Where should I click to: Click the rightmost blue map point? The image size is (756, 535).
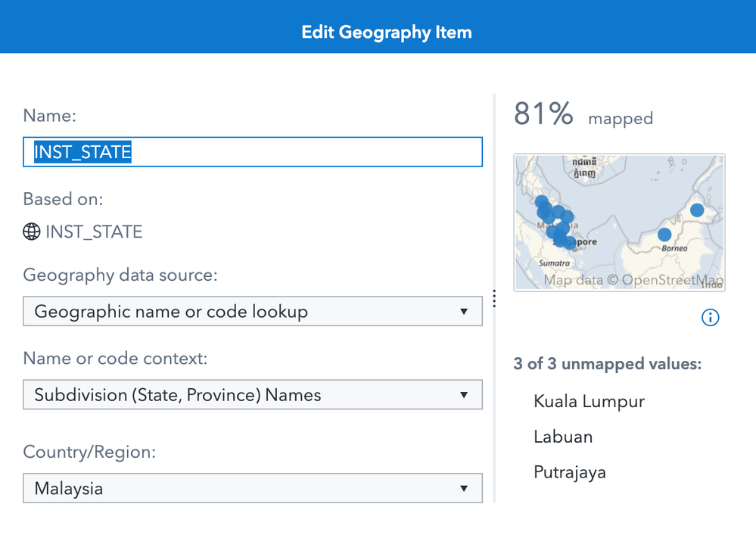coord(697,210)
